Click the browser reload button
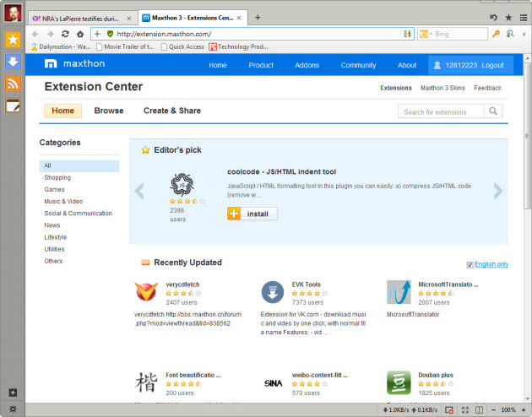The image size is (532, 417). pyautogui.click(x=65, y=34)
